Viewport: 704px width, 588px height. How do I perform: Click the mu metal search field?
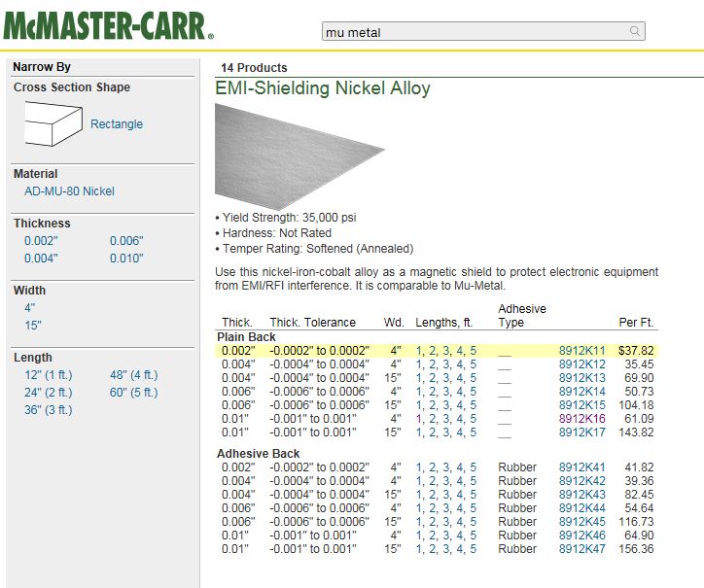coord(483,31)
